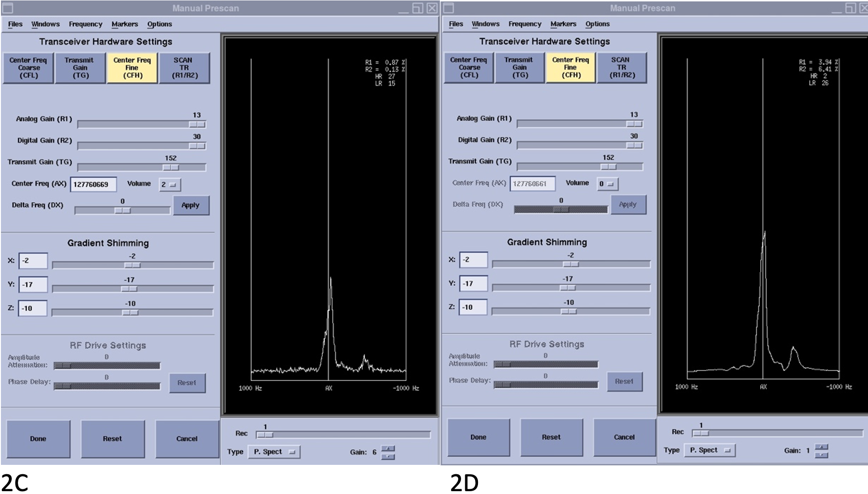Image resolution: width=868 pixels, height=494 pixels.
Task: Click the Done button in panel 2C
Action: [38, 439]
